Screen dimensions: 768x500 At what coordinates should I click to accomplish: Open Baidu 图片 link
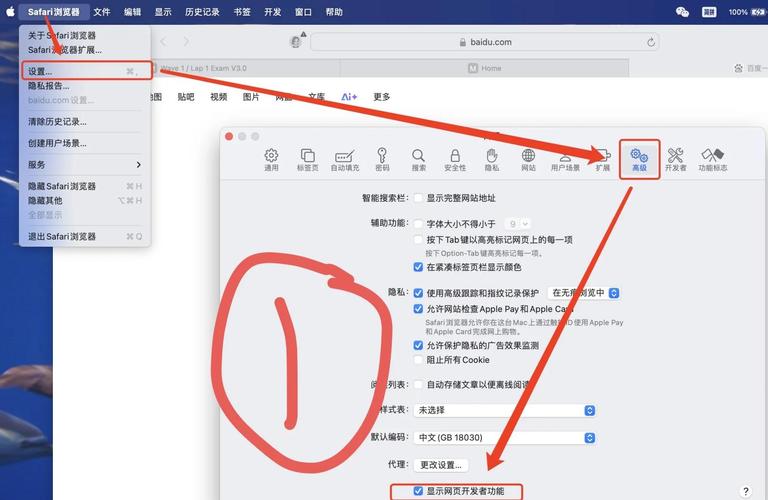click(x=251, y=97)
